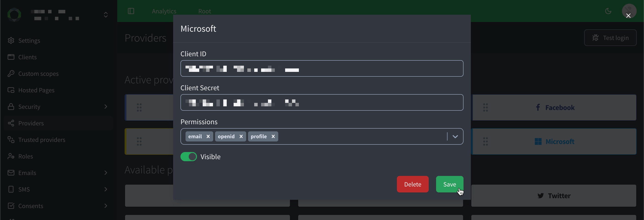Viewport: 644px width, 220px height.
Task: Click the Facebook provider icon
Action: 538,107
